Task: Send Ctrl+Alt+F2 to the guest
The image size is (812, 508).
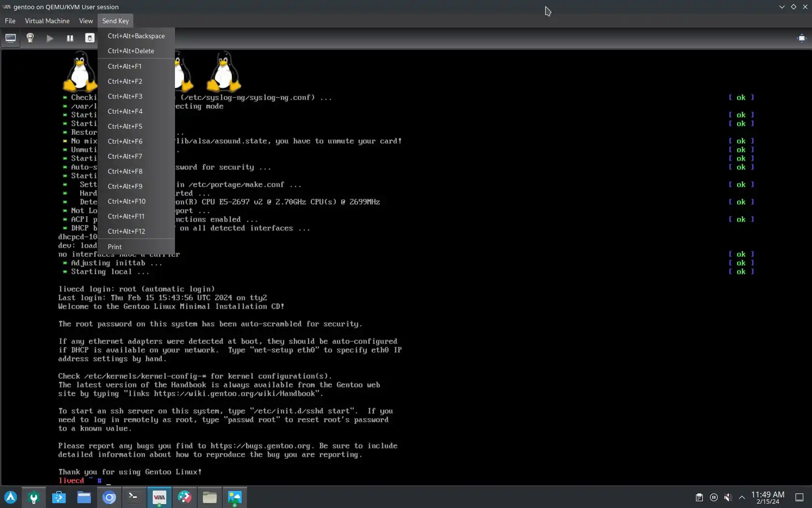Action: tap(136, 81)
